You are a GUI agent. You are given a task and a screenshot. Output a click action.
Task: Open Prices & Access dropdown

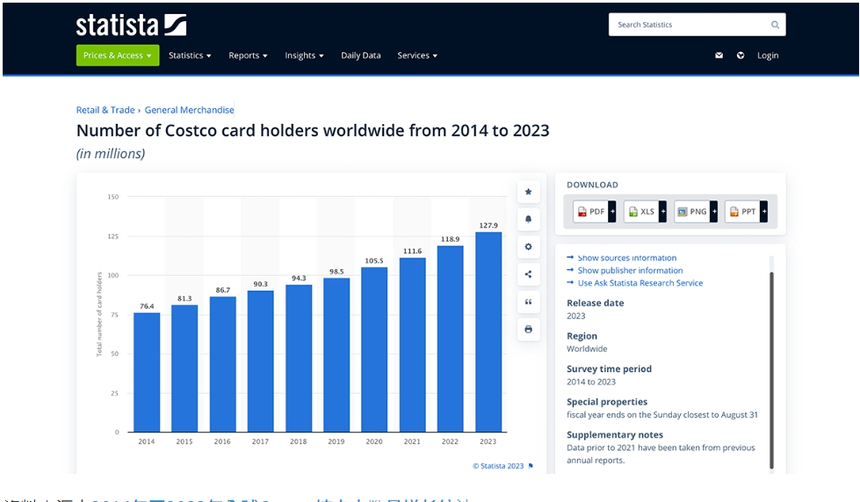[117, 55]
